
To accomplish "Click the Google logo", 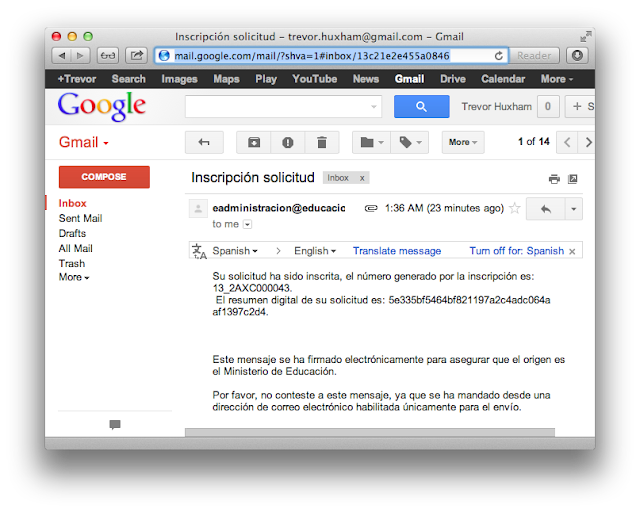I will (x=102, y=106).
